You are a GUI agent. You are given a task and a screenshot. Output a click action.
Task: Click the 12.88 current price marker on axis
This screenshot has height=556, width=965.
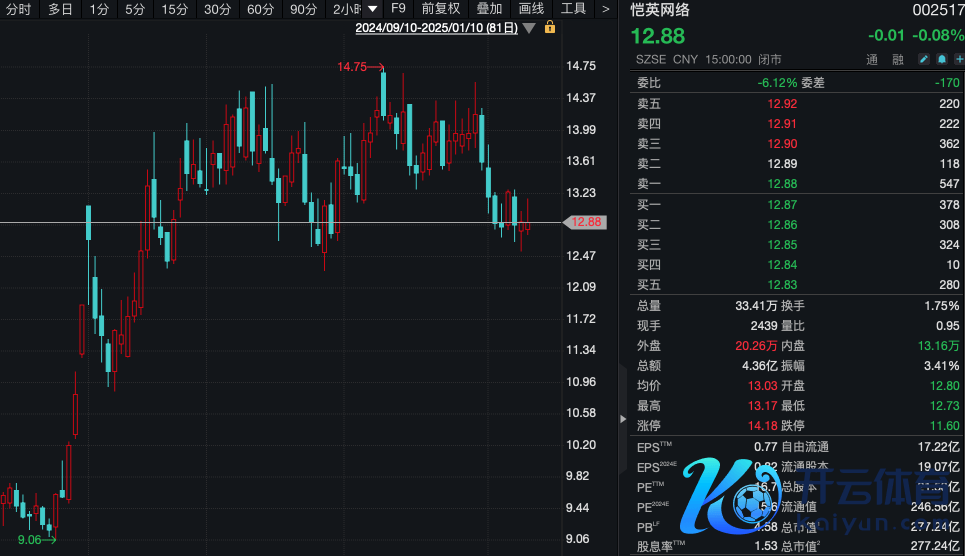(x=586, y=222)
